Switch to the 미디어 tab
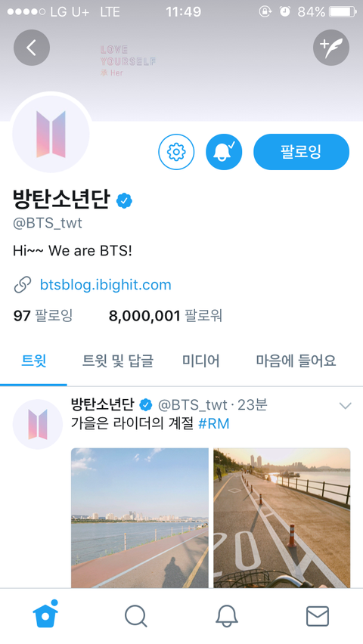This screenshot has height=644, width=363. [200, 361]
